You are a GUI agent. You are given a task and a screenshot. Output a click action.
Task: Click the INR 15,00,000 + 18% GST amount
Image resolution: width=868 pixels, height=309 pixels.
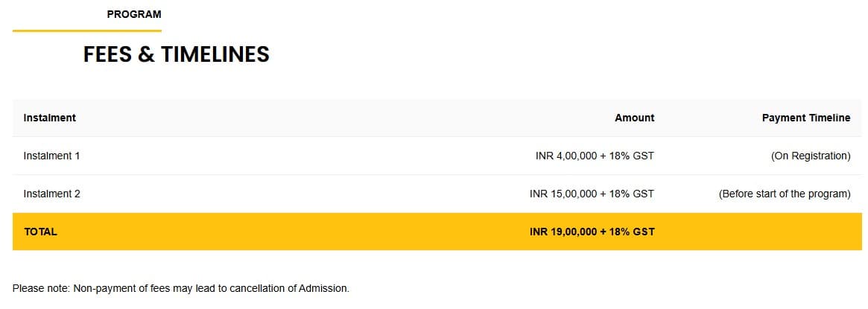[592, 194]
